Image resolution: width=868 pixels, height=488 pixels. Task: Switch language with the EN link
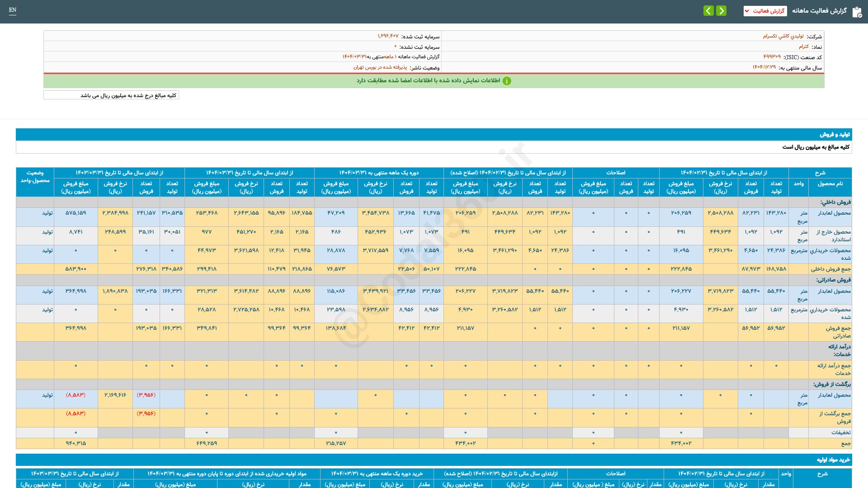coord(13,10)
